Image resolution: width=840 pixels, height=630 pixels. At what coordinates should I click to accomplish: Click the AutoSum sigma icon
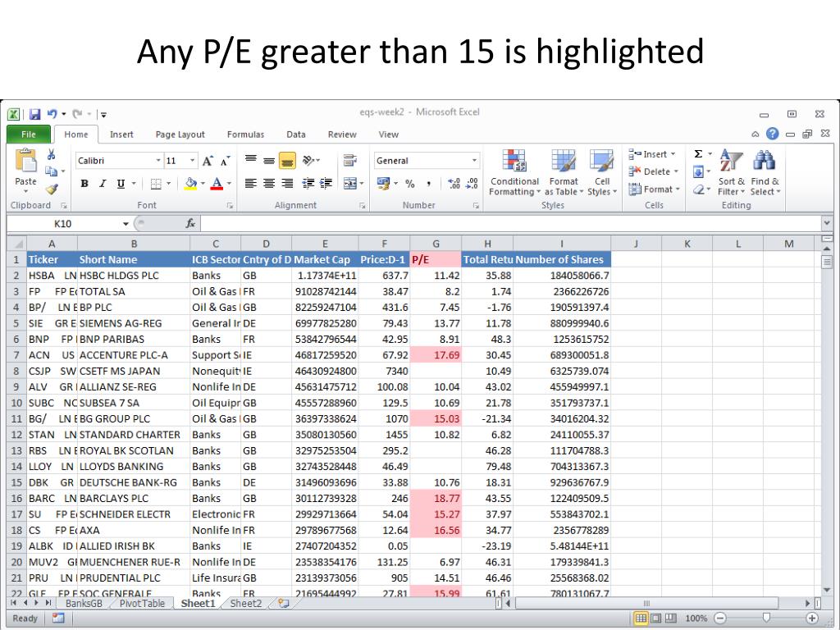[x=698, y=154]
